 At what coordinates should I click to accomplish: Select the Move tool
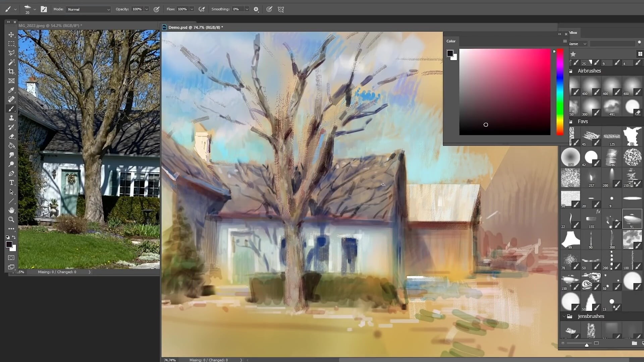coord(11,35)
